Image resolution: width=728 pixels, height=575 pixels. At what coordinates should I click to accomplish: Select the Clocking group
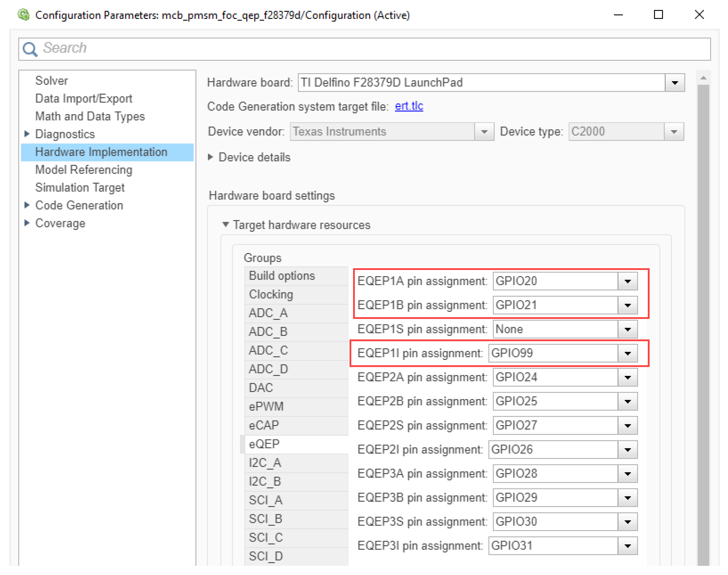271,294
